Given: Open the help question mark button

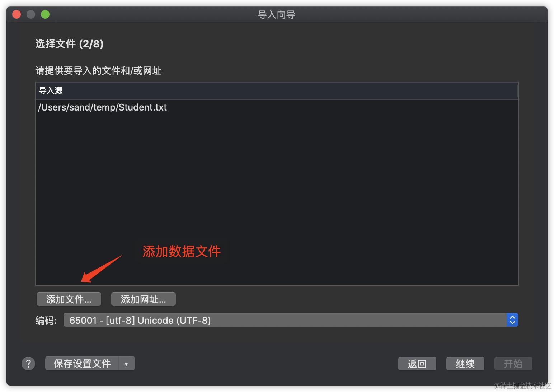Looking at the screenshot, I should pos(28,363).
